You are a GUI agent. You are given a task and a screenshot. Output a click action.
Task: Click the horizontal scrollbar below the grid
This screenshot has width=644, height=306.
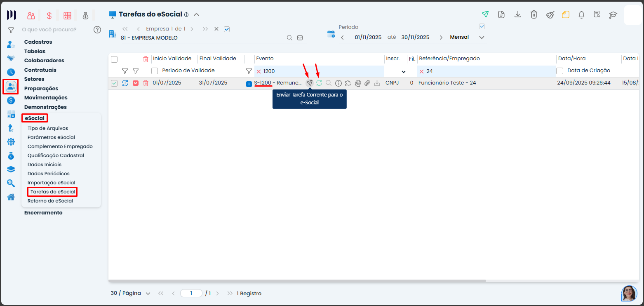coord(297,281)
